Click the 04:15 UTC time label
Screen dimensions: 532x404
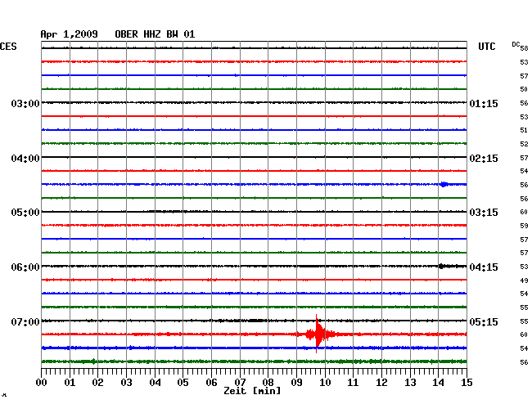click(484, 267)
